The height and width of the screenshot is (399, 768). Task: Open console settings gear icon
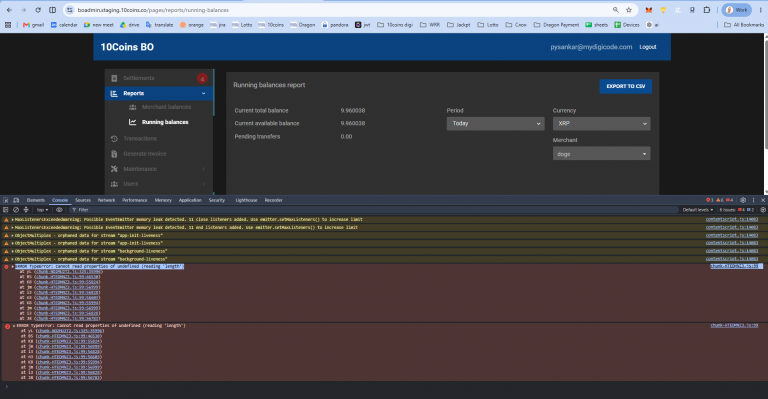[763, 210]
